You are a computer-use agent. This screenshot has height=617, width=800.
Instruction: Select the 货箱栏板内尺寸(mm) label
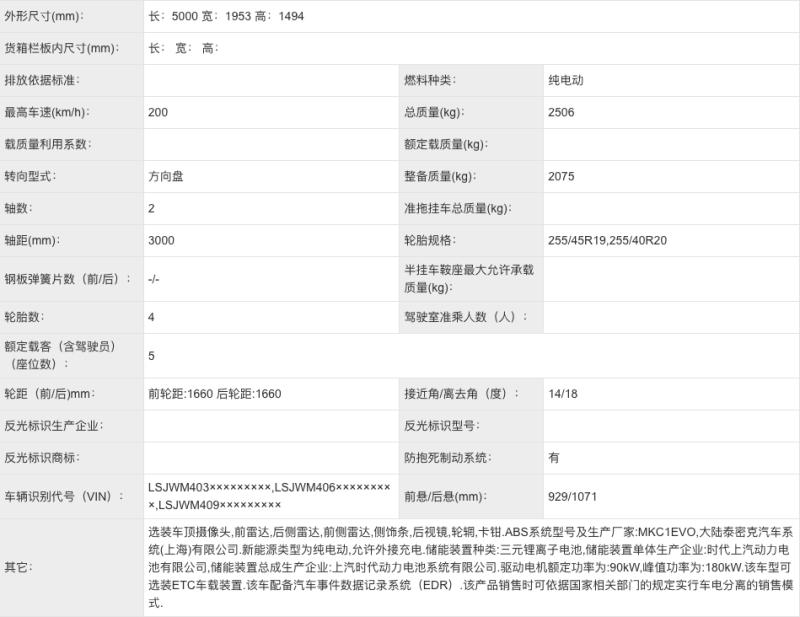[x=62, y=48]
